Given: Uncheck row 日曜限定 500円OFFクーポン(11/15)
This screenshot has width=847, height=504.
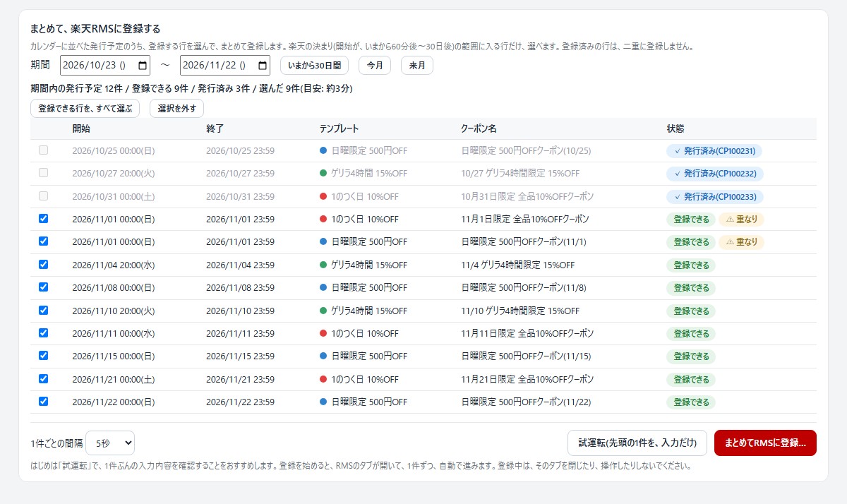Looking at the screenshot, I should 44,356.
